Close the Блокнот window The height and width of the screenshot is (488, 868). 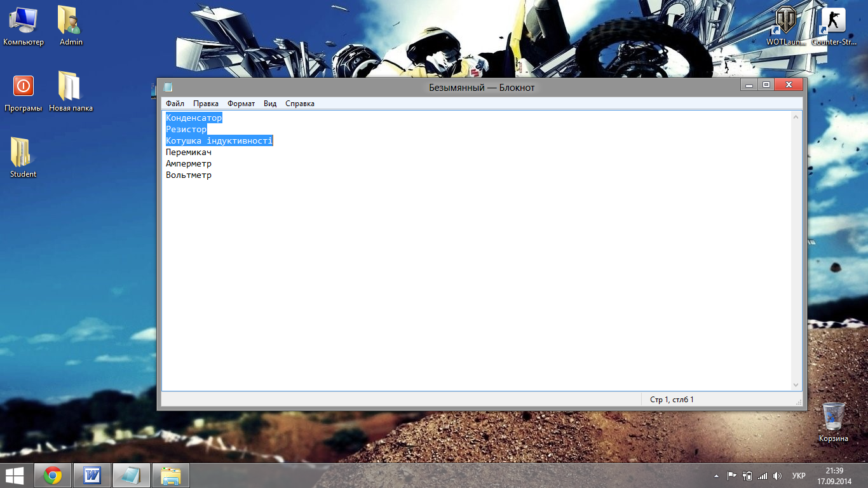[789, 85]
